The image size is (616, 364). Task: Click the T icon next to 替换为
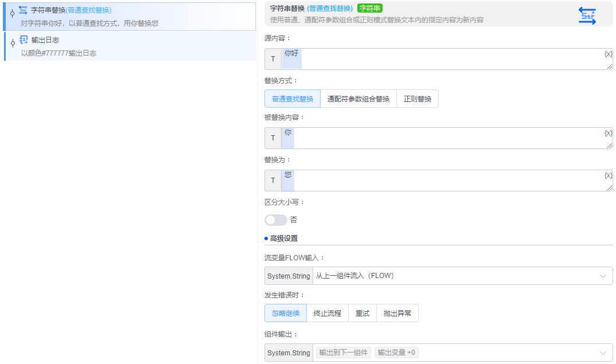coord(273,180)
